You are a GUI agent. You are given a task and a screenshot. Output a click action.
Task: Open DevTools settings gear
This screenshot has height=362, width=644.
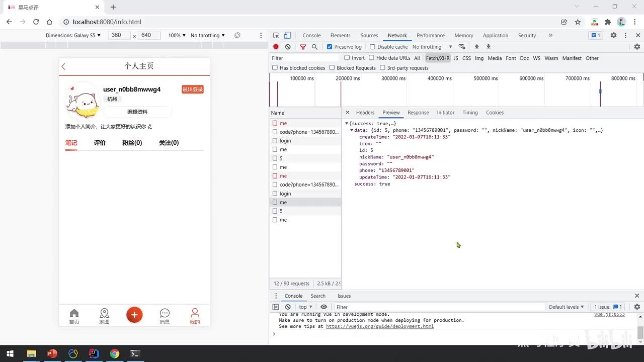[x=613, y=35]
